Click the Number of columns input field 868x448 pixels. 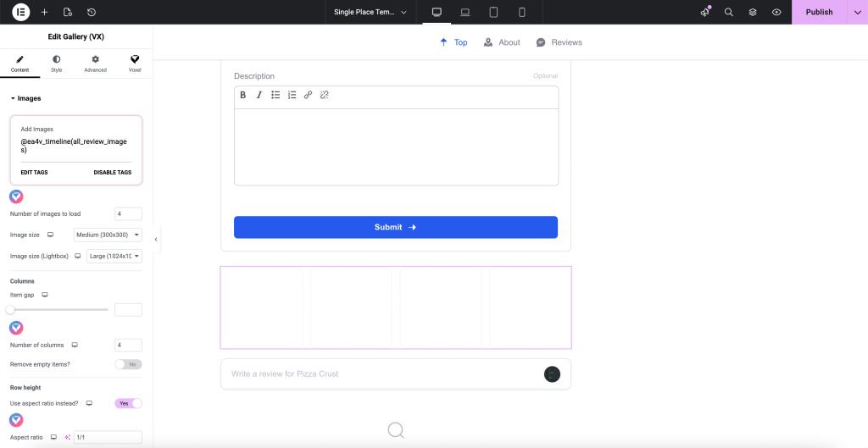(x=128, y=346)
